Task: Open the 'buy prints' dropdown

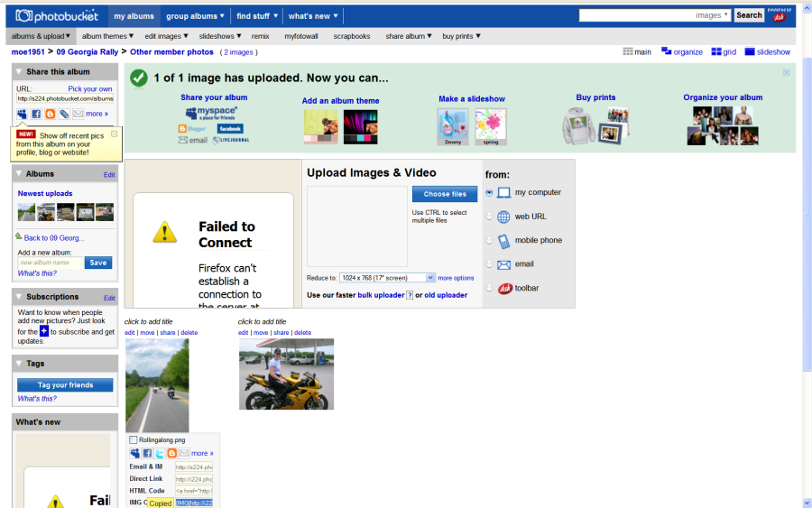Action: [461, 36]
